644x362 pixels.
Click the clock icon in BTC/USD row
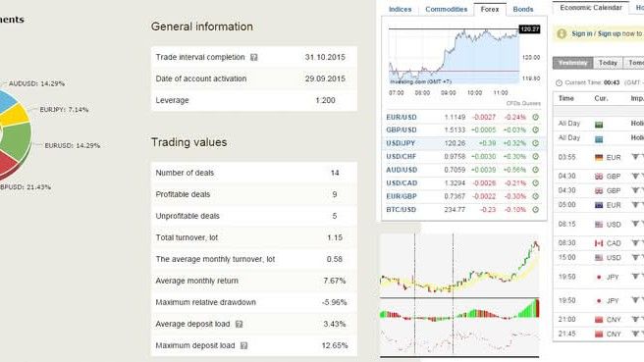(536, 209)
